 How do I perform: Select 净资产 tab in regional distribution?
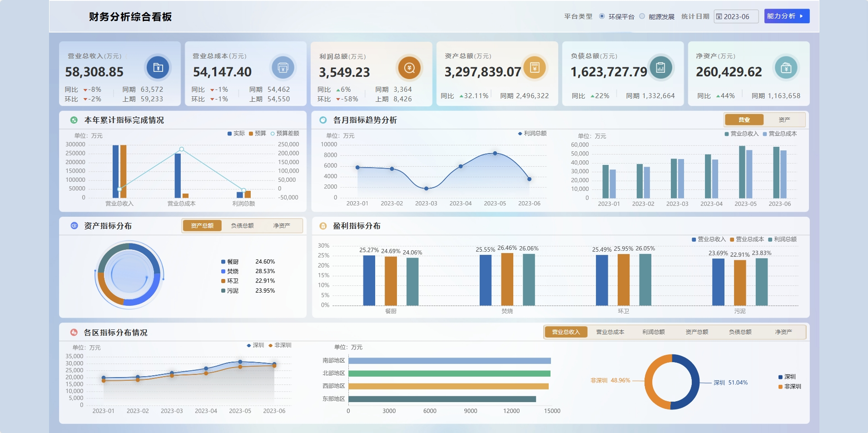pos(784,332)
